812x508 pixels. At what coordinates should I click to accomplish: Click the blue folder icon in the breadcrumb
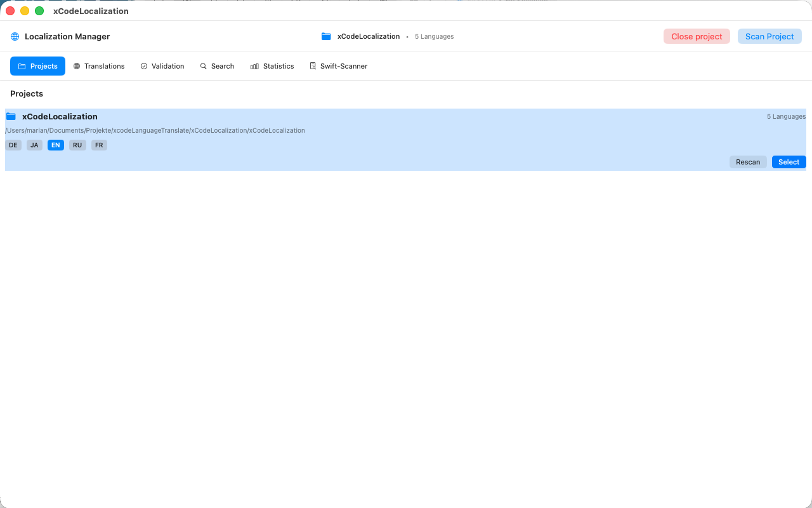coord(326,36)
